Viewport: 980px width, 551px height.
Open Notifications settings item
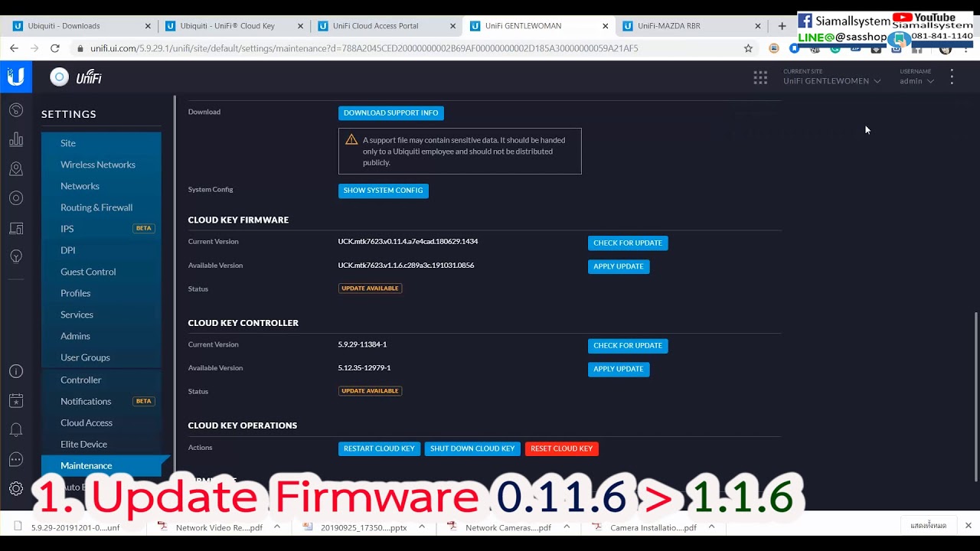click(x=101, y=401)
